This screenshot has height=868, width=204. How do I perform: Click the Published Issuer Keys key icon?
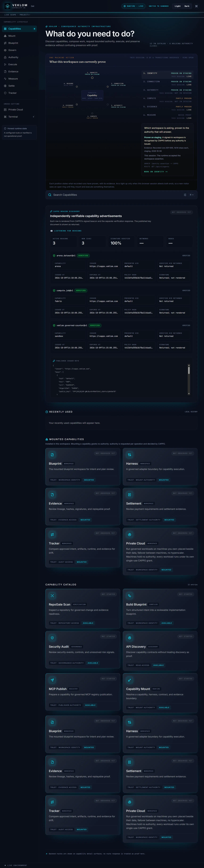[x=54, y=361]
